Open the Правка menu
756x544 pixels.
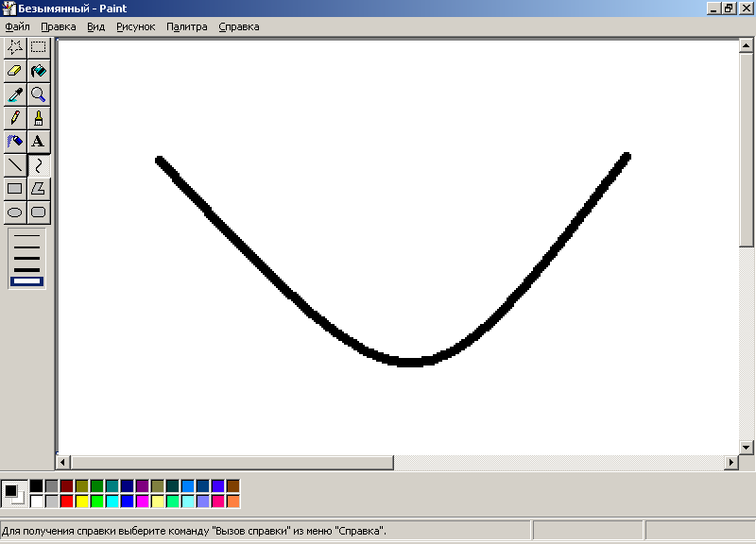click(x=59, y=27)
